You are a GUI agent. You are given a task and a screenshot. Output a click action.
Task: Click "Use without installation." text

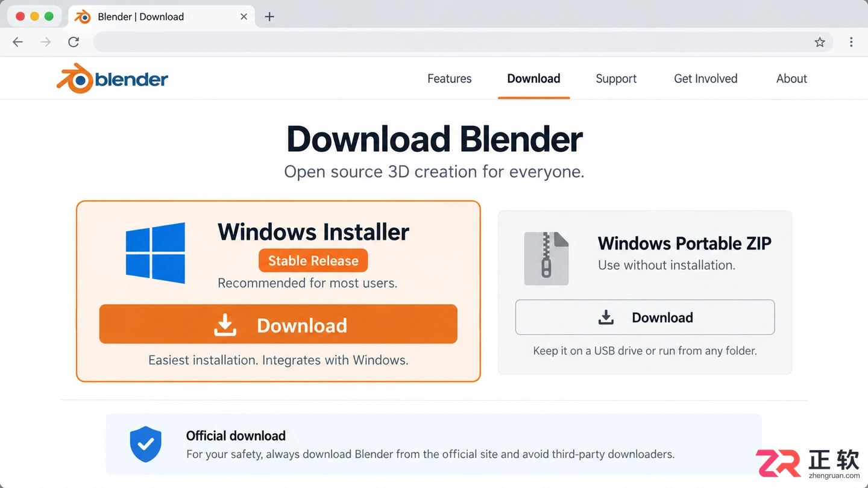(667, 265)
